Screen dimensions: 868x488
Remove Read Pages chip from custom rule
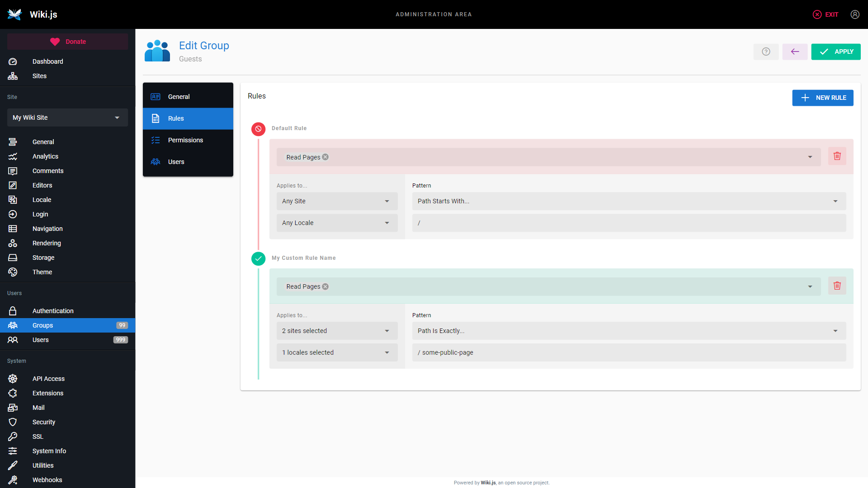tap(325, 286)
